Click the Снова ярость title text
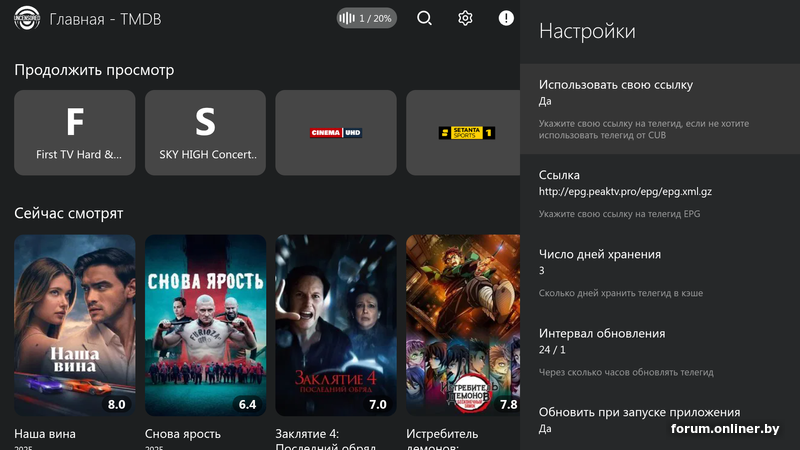The image size is (800, 450). (183, 434)
